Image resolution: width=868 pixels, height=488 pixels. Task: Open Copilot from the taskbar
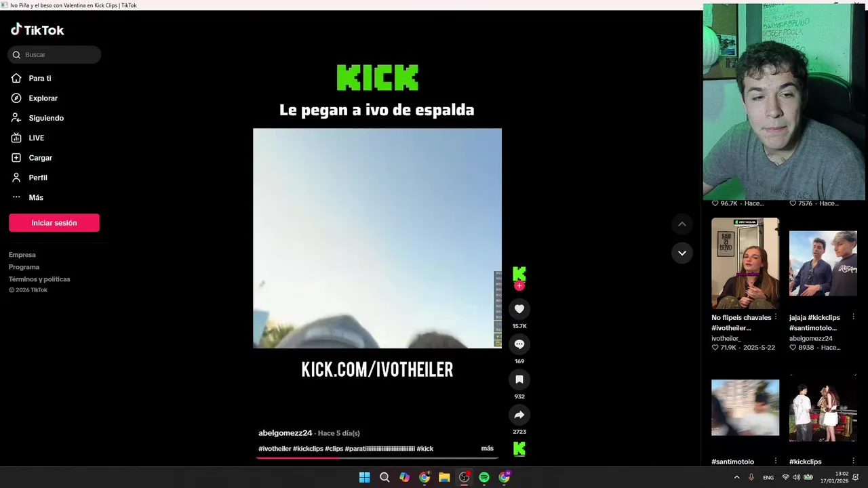(x=404, y=477)
